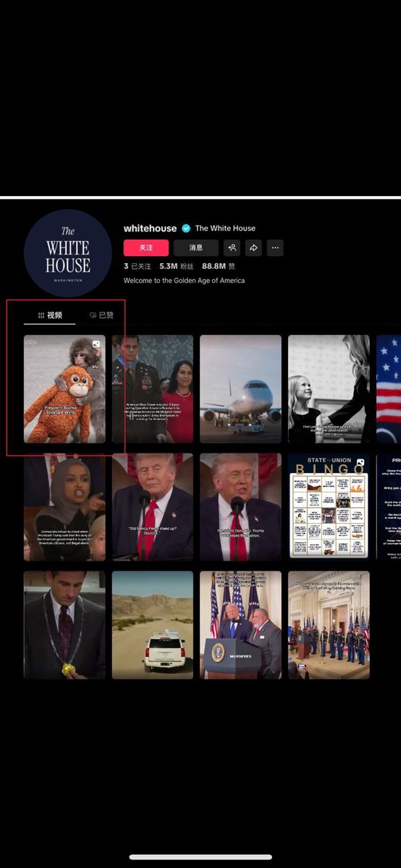The width and height of the screenshot is (401, 868).
Task: Click the 3 已关注 following count
Action: pos(138,266)
